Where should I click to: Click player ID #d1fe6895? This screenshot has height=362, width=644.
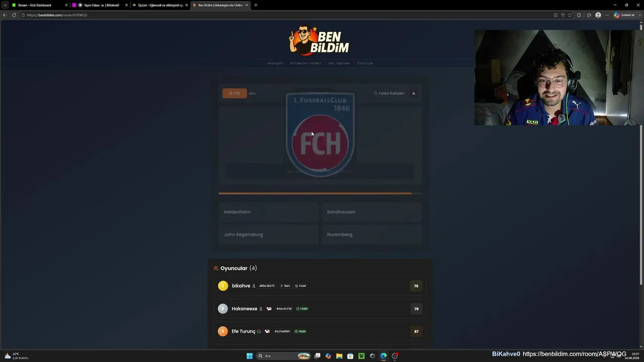[282, 331]
